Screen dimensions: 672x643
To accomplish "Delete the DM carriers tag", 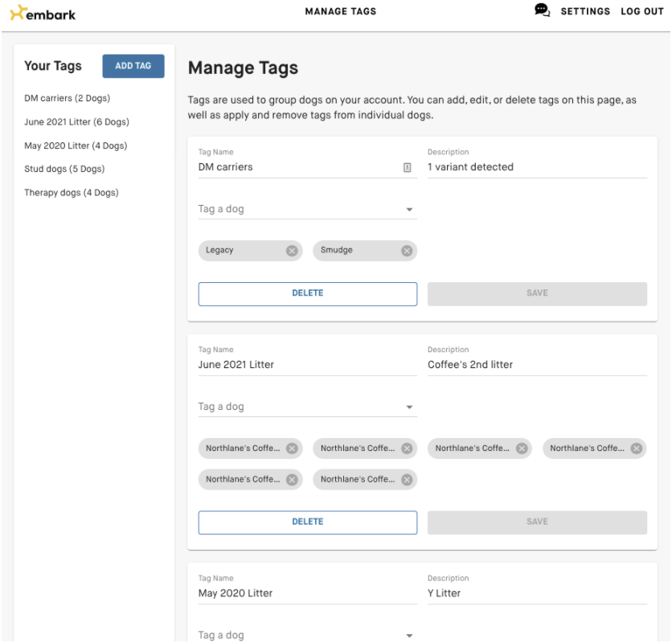I will tap(307, 293).
